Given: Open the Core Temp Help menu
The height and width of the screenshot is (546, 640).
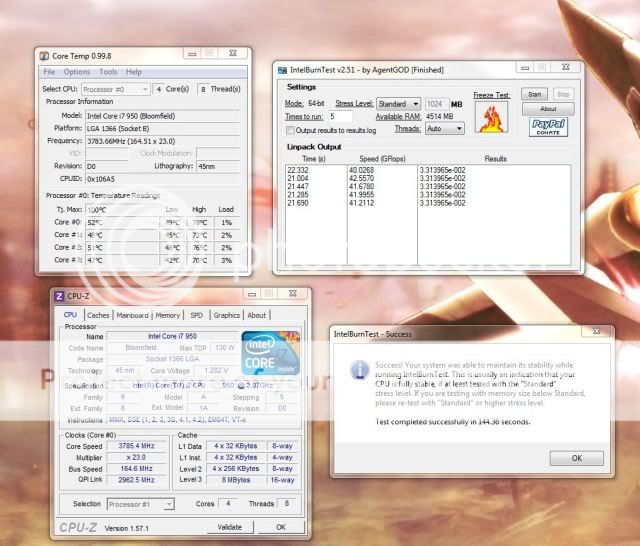Looking at the screenshot, I should (x=134, y=72).
